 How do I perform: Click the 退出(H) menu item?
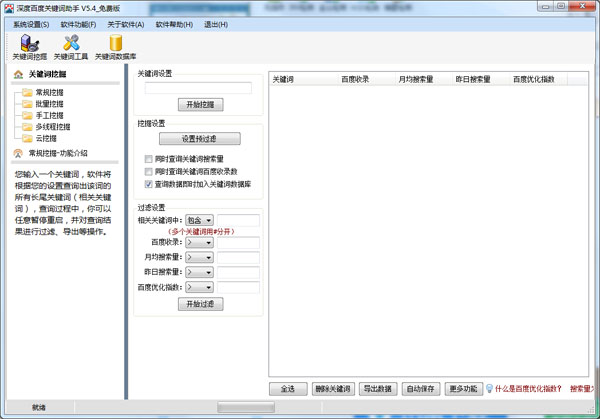pos(216,24)
